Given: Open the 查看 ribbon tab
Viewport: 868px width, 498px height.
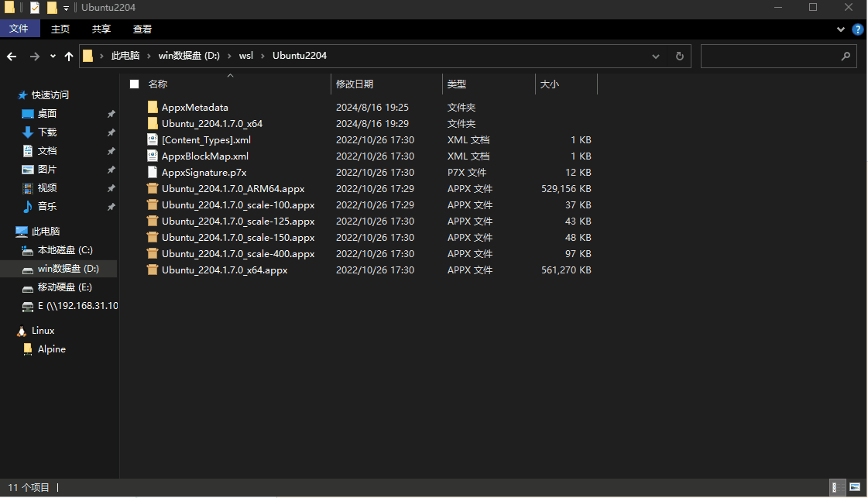Looking at the screenshot, I should tap(142, 29).
